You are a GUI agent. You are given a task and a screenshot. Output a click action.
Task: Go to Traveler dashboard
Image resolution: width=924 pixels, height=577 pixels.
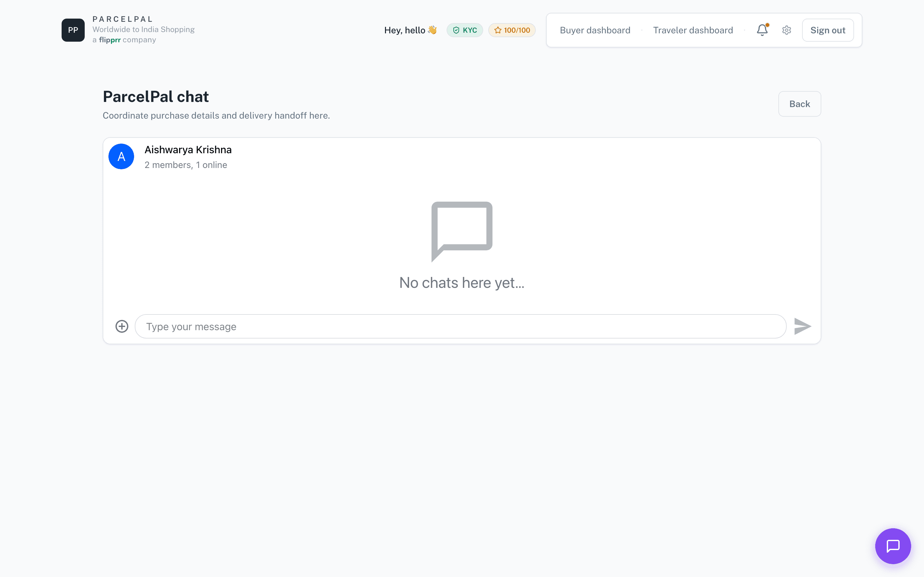tap(693, 30)
